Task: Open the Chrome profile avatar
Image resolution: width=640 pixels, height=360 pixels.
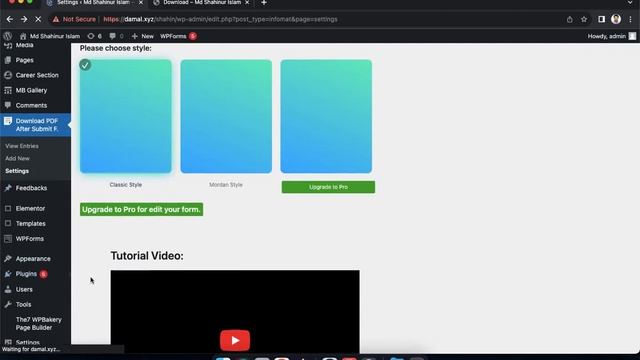Action: click(x=616, y=19)
